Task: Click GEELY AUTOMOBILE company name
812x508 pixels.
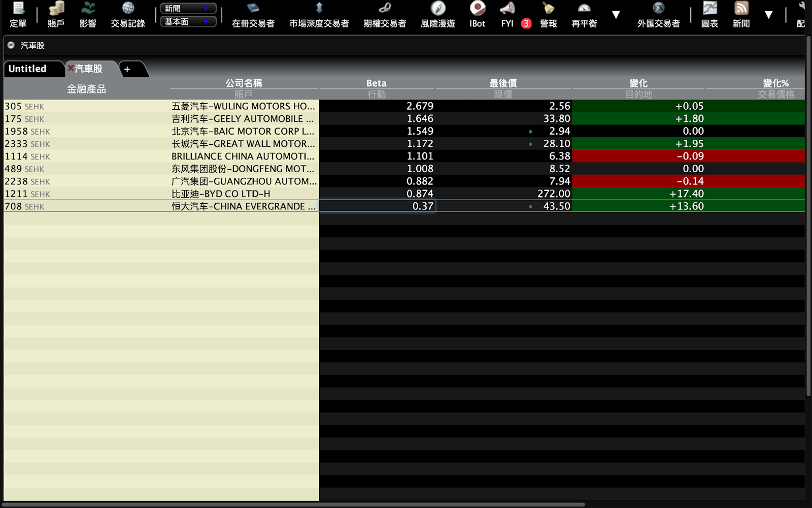Action: pos(244,119)
